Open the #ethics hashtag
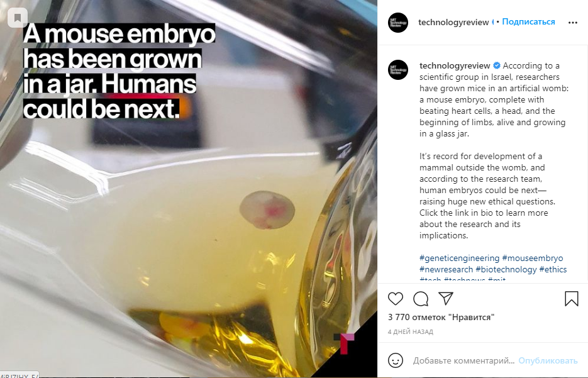The height and width of the screenshot is (378, 588). click(x=553, y=269)
